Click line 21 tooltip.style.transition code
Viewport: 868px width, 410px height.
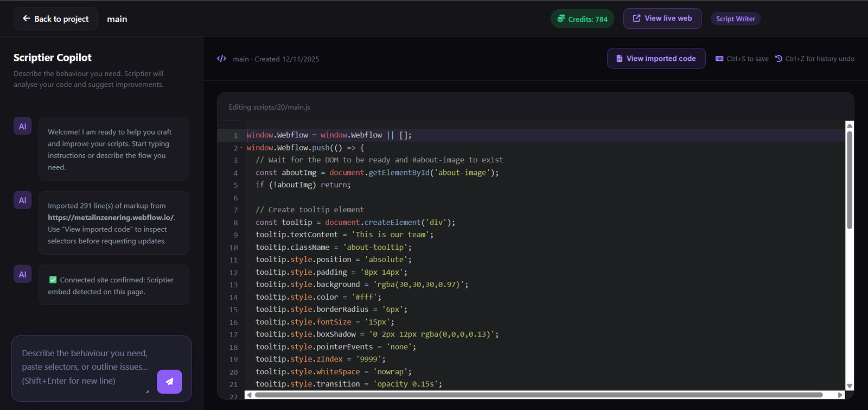point(349,384)
